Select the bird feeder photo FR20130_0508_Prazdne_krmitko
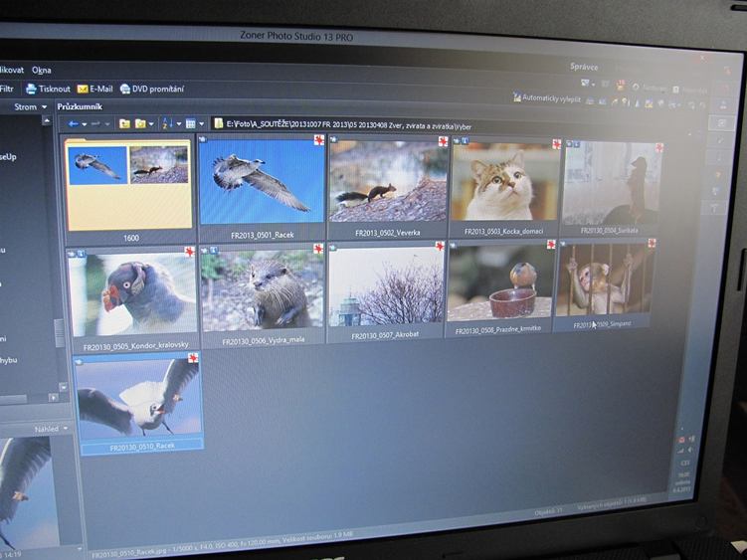747x560 pixels. 500,282
